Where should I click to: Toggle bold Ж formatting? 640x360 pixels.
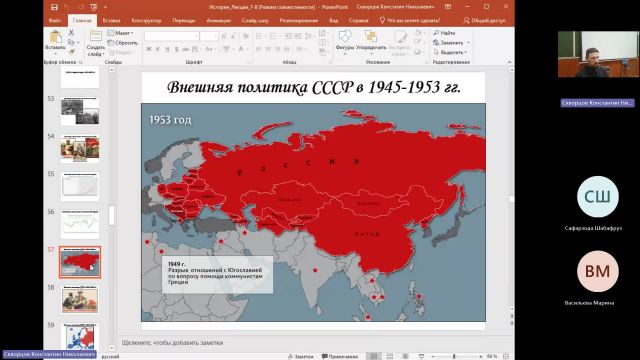[149, 49]
